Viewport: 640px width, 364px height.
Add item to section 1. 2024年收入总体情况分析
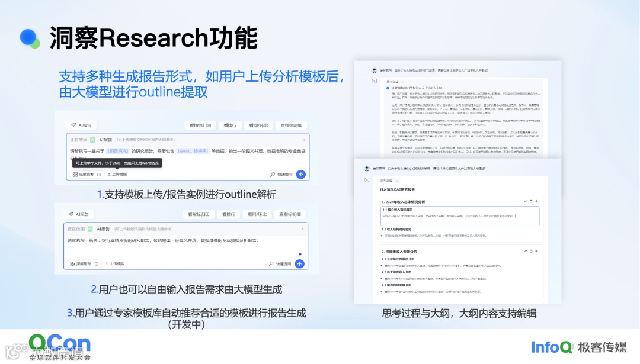click(x=536, y=201)
